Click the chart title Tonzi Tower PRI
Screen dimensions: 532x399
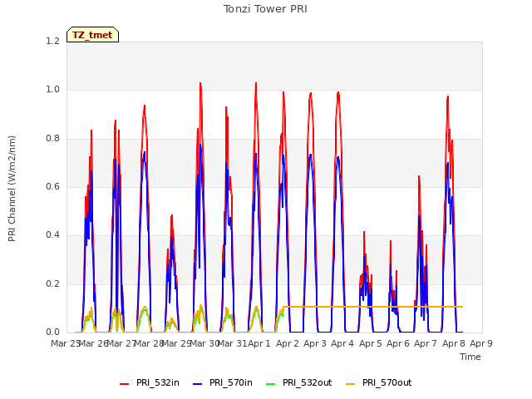265,9
